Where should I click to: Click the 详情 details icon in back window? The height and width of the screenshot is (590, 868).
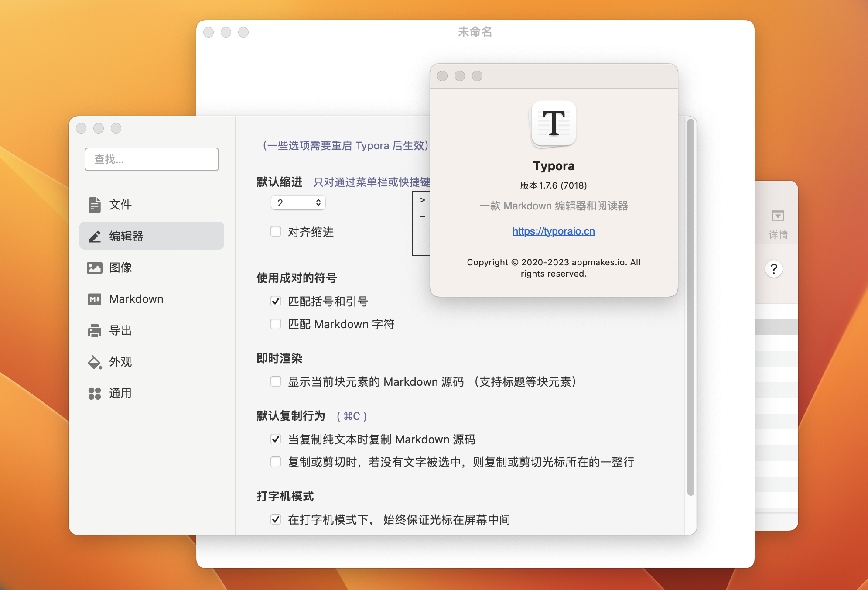click(x=778, y=216)
